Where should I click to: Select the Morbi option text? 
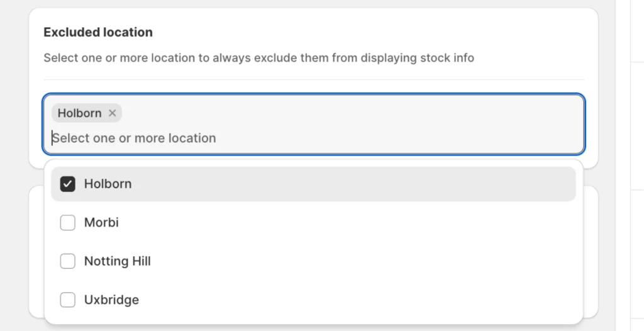coord(101,223)
